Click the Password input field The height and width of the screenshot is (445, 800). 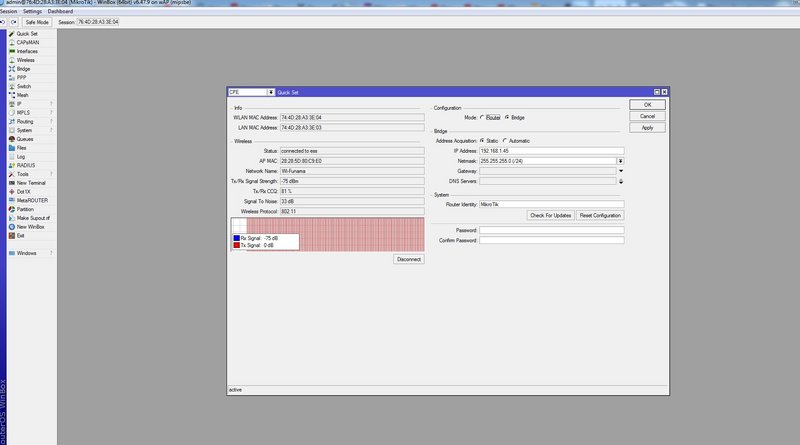point(552,230)
